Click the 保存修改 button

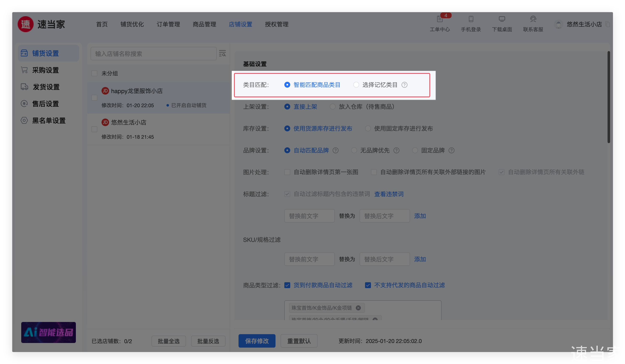[257, 341]
